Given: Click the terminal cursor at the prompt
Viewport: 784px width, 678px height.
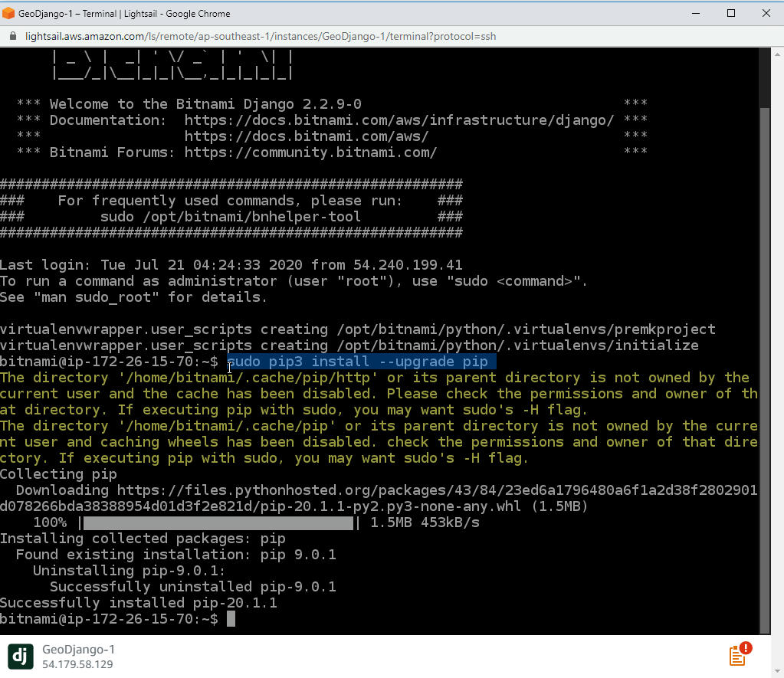Looking at the screenshot, I should (x=231, y=619).
